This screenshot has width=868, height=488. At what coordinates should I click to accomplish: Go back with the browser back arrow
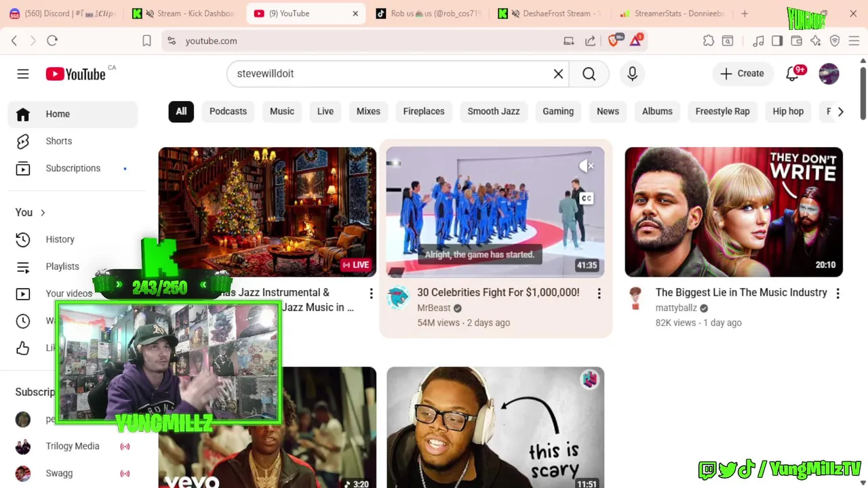pos(14,41)
